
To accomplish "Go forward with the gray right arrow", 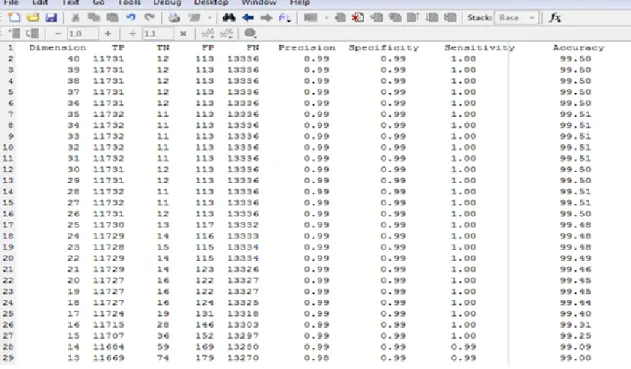I will click(x=266, y=17).
